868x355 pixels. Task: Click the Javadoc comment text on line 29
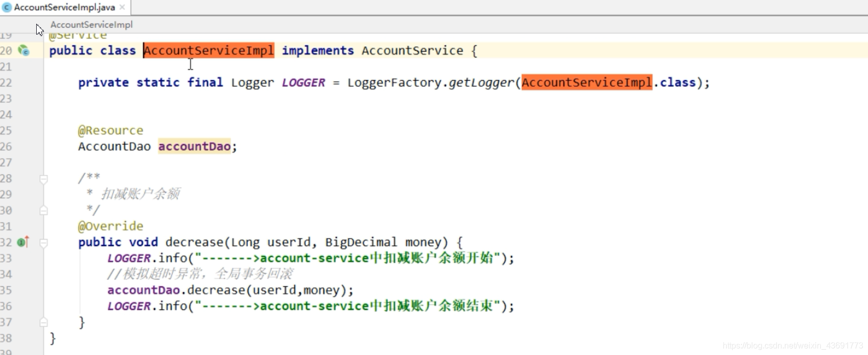(x=140, y=194)
